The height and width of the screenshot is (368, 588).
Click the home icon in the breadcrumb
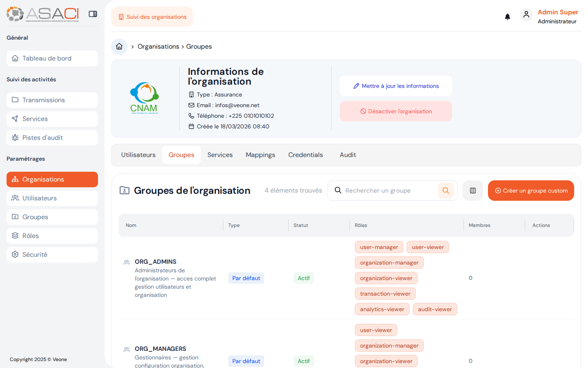click(119, 46)
